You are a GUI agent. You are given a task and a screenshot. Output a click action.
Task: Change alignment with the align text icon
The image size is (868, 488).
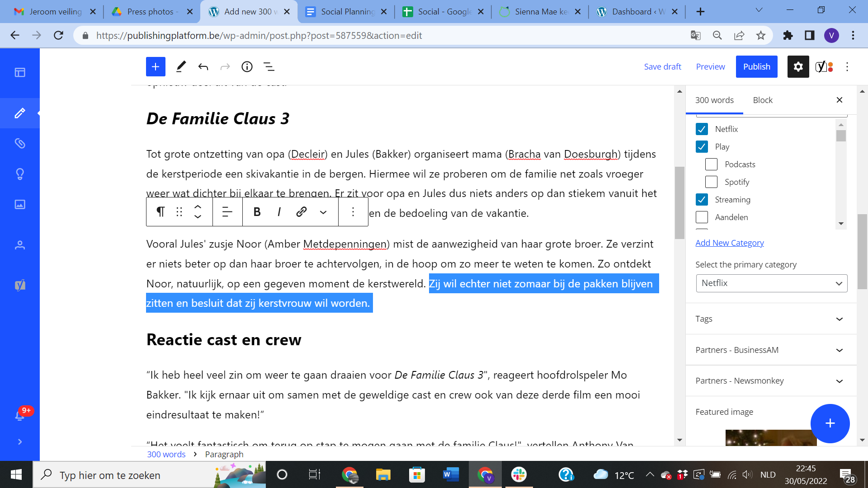click(227, 212)
